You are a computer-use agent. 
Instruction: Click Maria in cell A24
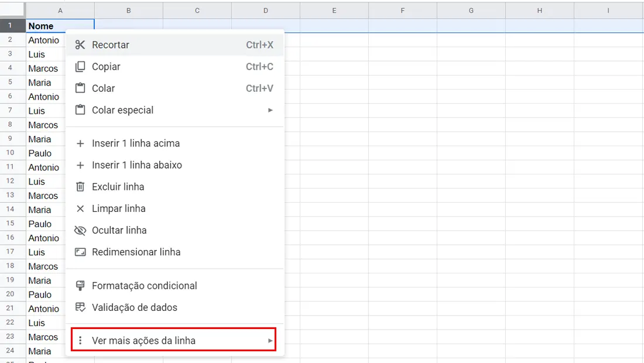click(x=40, y=351)
